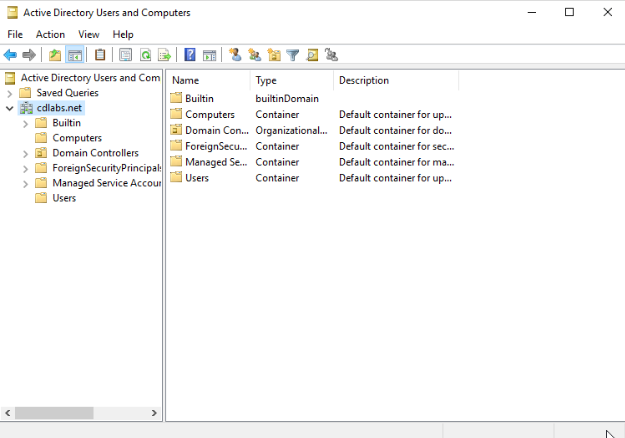The height and width of the screenshot is (438, 625).
Task: Expand Domain Controllers tree node
Action: pos(26,154)
